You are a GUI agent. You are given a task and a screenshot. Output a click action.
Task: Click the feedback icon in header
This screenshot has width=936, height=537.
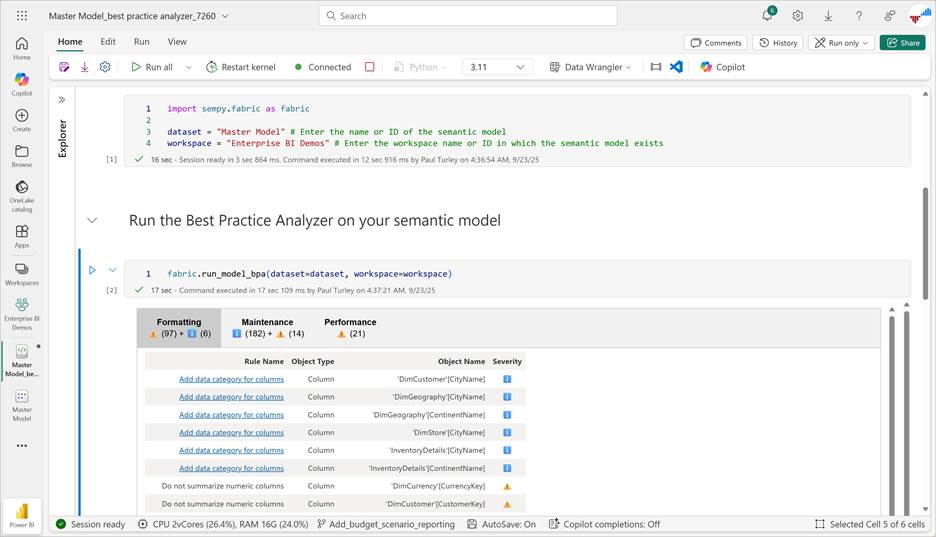click(x=889, y=16)
